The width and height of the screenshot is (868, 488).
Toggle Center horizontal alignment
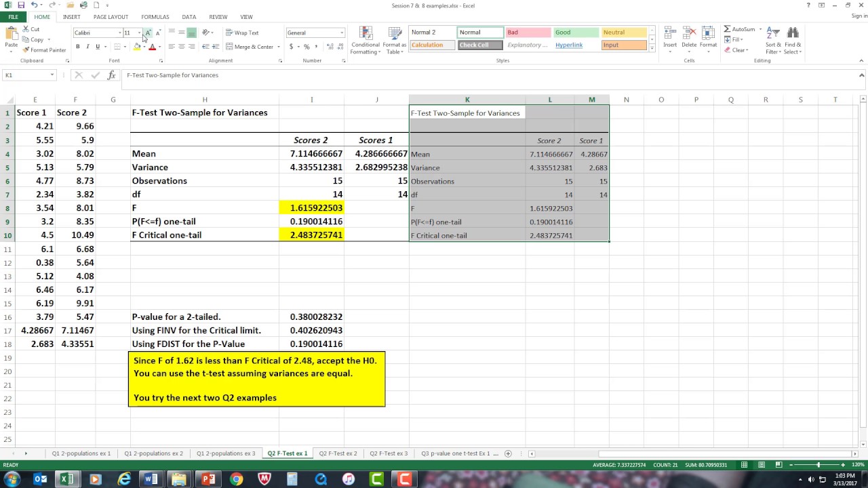pyautogui.click(x=182, y=47)
